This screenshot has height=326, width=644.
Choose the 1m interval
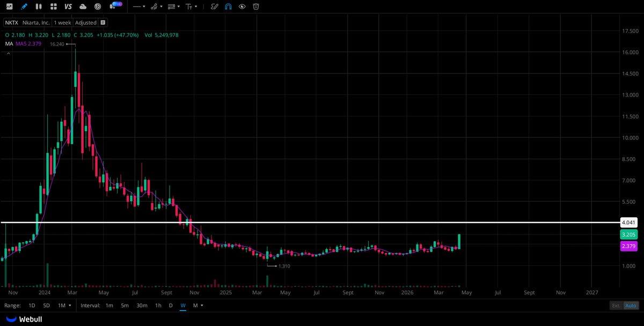point(109,305)
